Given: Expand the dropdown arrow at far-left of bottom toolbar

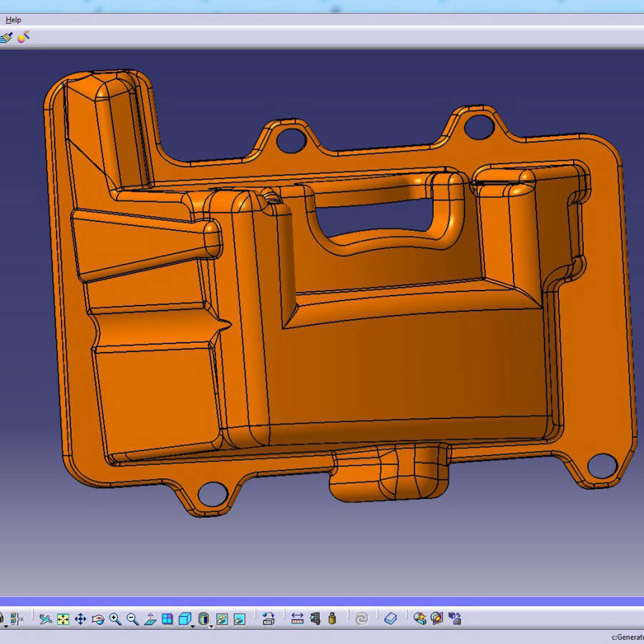Looking at the screenshot, I should tap(4, 626).
